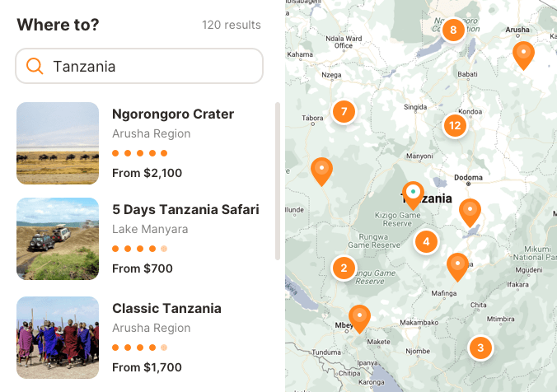This screenshot has width=557, height=392.
Task: Click the results list scrollbar
Action: (278, 181)
